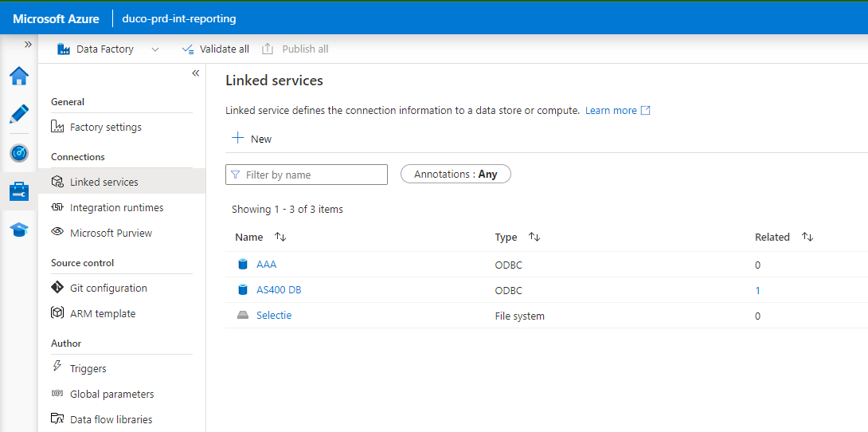Image resolution: width=868 pixels, height=432 pixels.
Task: Open the Author pencil icon
Action: (x=19, y=114)
